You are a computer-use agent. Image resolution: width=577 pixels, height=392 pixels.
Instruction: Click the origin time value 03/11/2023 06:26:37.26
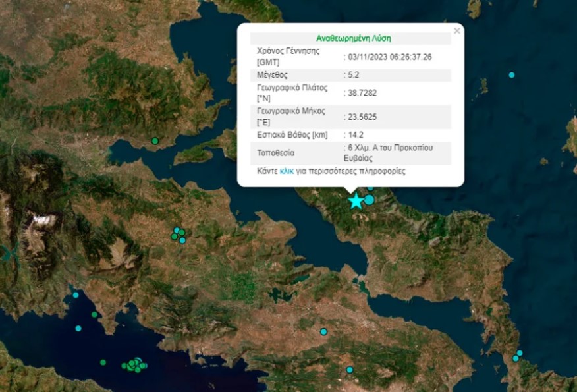click(390, 57)
